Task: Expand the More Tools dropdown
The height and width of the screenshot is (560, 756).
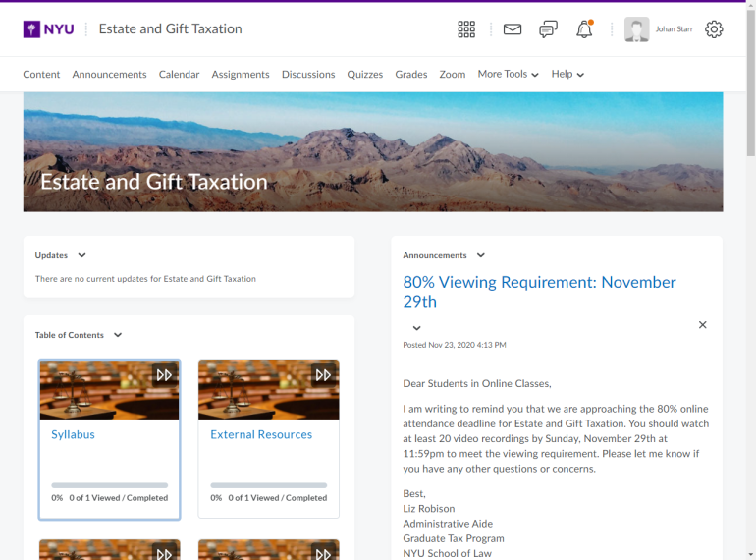Action: (x=508, y=75)
